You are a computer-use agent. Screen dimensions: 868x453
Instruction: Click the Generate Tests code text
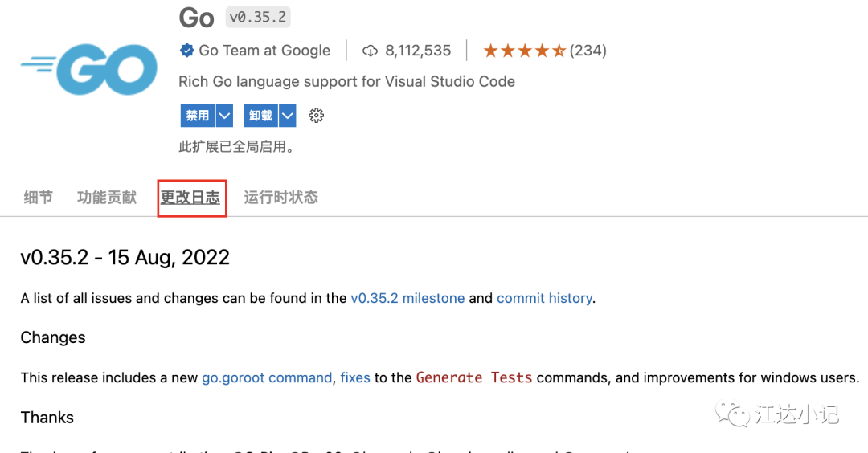pos(474,377)
